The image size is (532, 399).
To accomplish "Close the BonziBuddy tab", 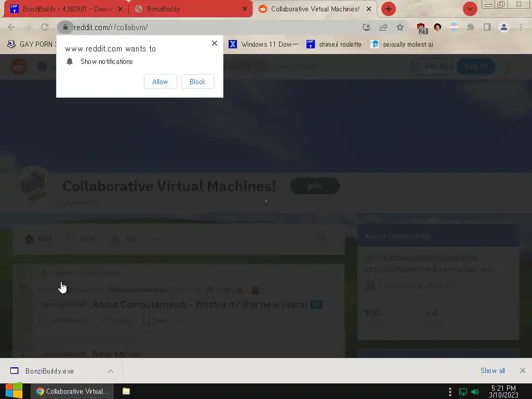I will [x=244, y=9].
